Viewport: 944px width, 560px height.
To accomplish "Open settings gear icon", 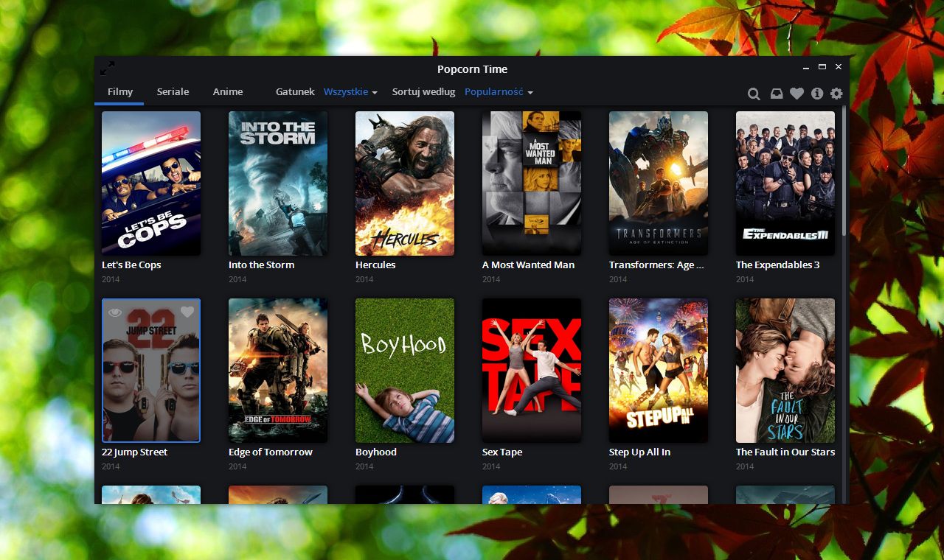I will point(836,94).
